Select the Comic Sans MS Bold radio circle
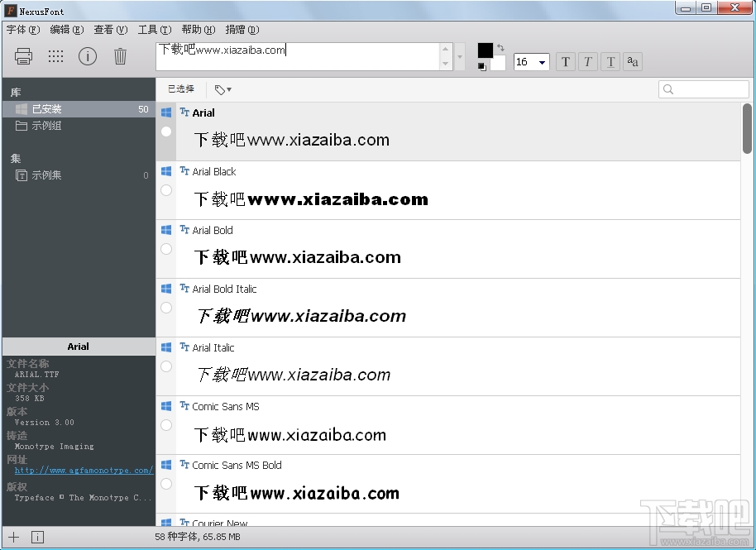Viewport: 756px width, 550px height. (x=166, y=484)
